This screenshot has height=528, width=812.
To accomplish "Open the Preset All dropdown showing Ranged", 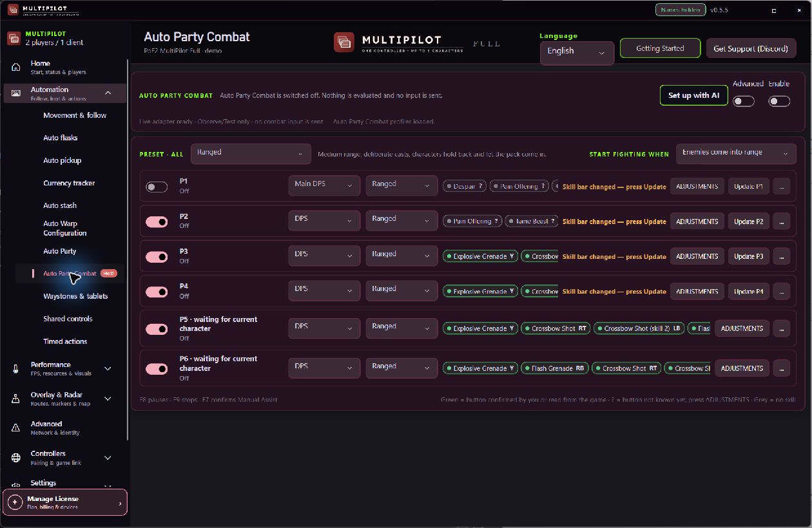I will 251,154.
